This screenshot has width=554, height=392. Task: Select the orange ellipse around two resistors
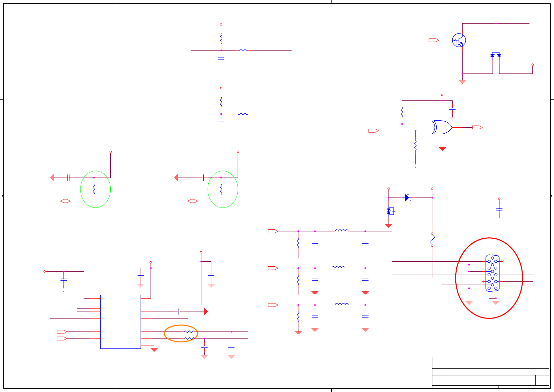pyautogui.click(x=181, y=333)
